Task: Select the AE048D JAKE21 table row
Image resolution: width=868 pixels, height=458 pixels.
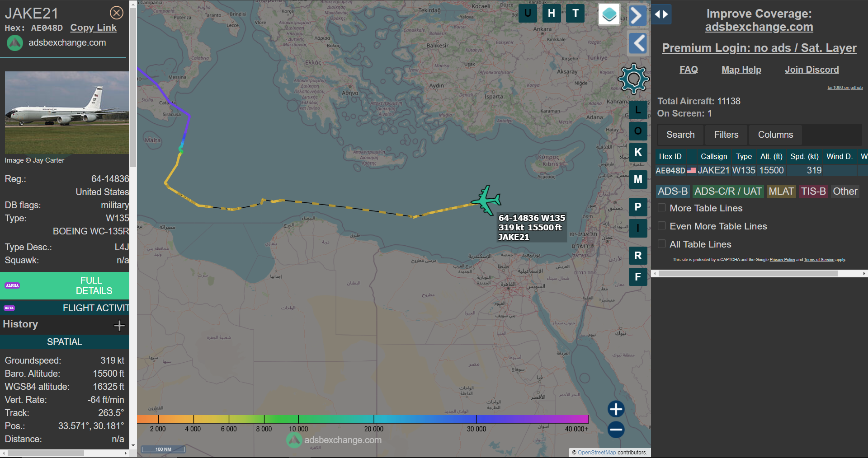Action: 761,170
